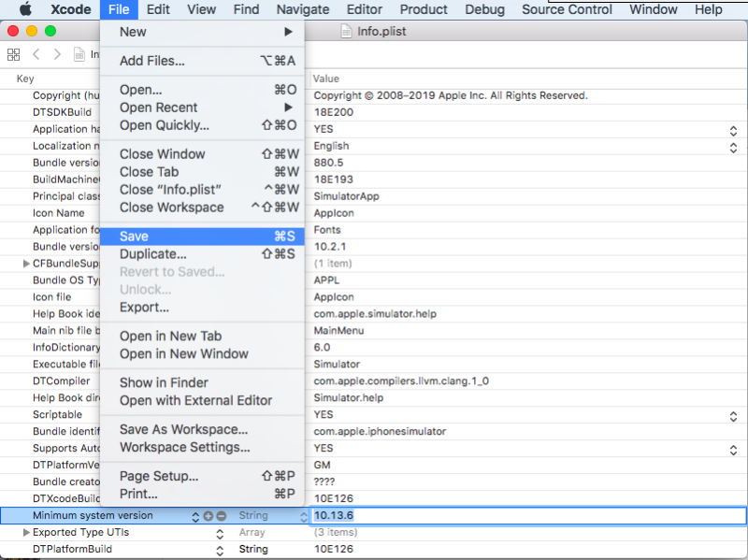This screenshot has width=748, height=560.
Task: Open the Help menu
Action: pyautogui.click(x=709, y=9)
